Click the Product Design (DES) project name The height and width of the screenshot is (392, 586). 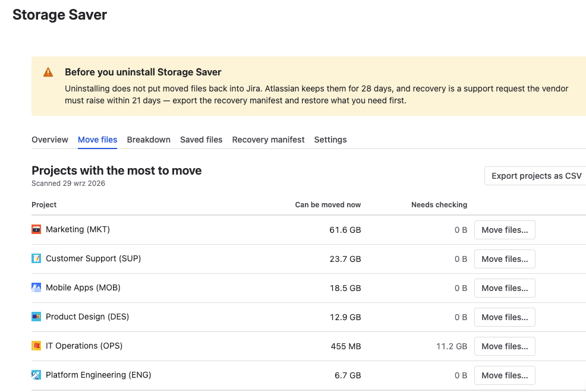click(x=87, y=317)
